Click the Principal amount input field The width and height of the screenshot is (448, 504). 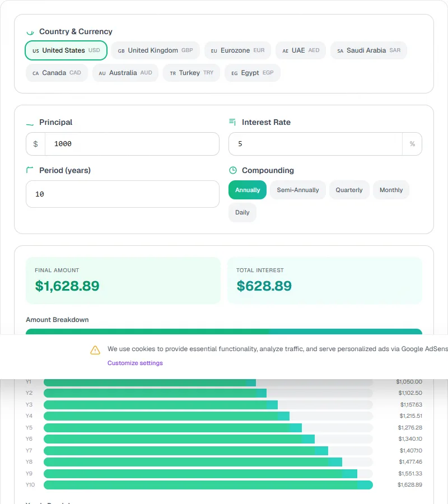[x=132, y=144]
